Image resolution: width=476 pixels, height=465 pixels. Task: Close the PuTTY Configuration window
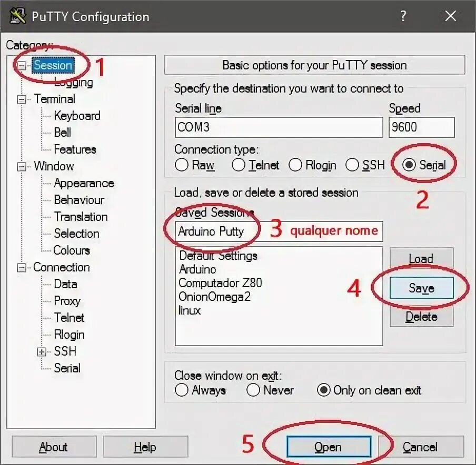tap(451, 16)
